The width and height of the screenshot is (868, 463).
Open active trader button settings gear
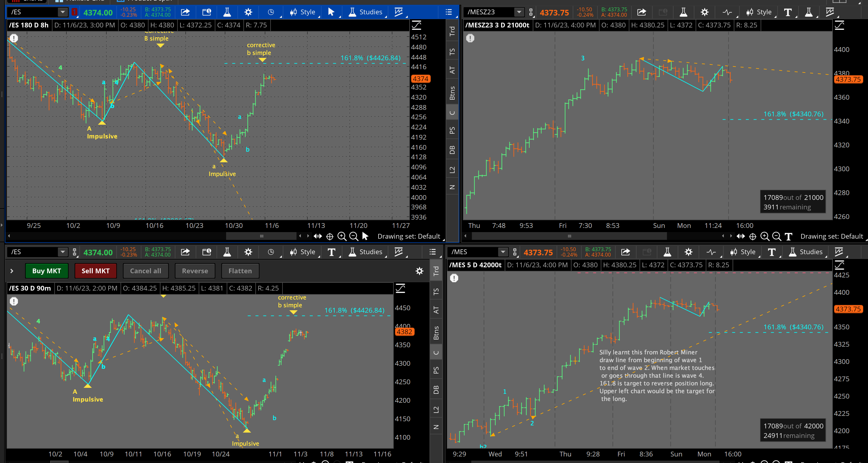pyautogui.click(x=419, y=271)
